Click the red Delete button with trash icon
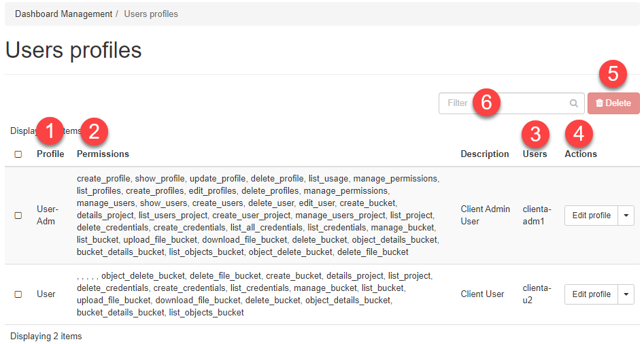Image resolution: width=644 pixels, height=344 pixels. pos(613,103)
